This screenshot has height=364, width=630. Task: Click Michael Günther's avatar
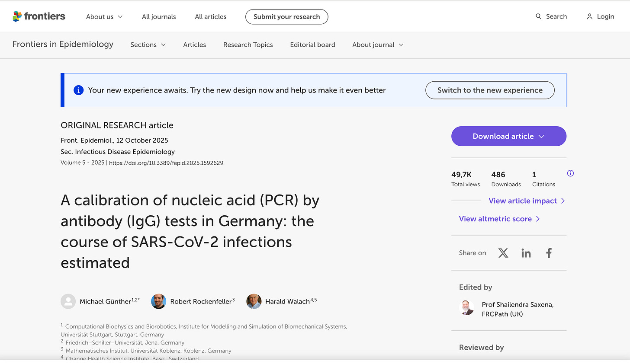[x=68, y=301]
